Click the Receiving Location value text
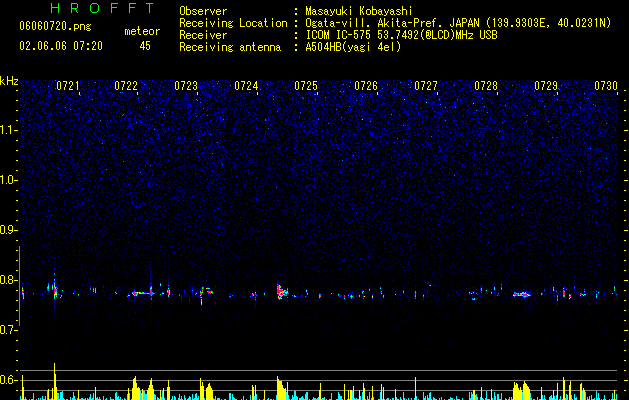Screen dimensions: 629x400 (458, 23)
